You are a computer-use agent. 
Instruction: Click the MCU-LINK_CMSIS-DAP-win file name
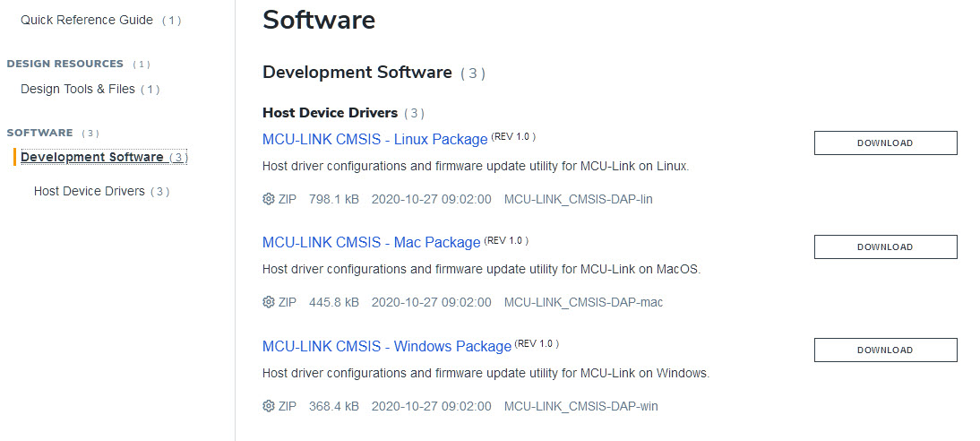point(580,406)
